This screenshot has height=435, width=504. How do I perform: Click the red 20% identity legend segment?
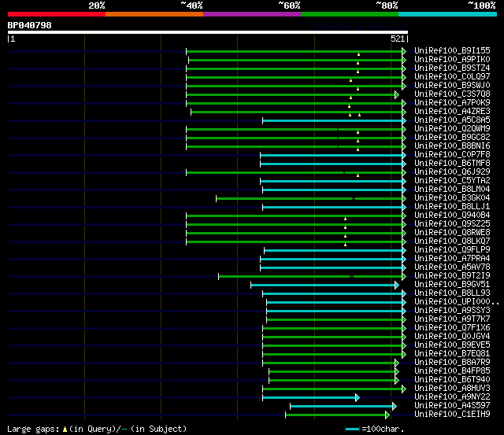pos(57,14)
